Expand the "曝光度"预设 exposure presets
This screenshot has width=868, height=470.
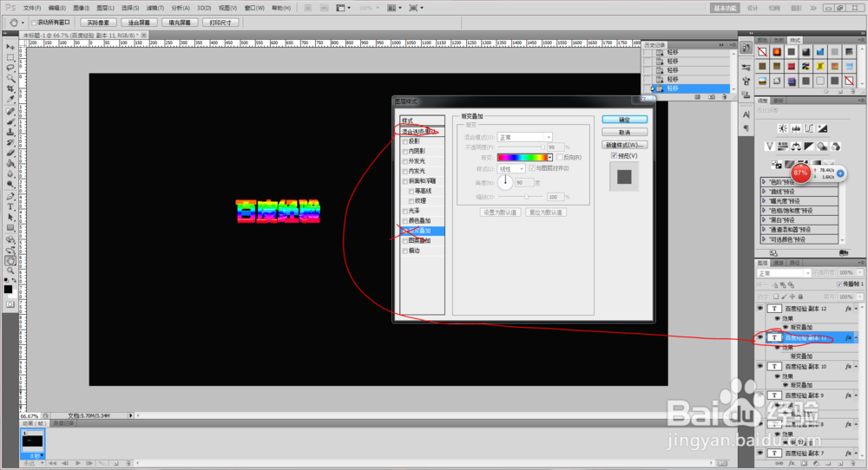tap(764, 201)
